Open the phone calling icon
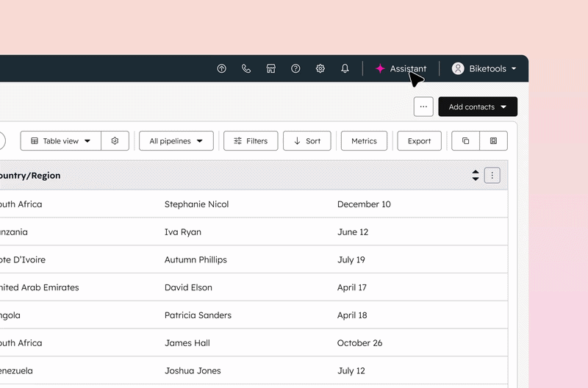This screenshot has height=388, width=588. pyautogui.click(x=246, y=68)
